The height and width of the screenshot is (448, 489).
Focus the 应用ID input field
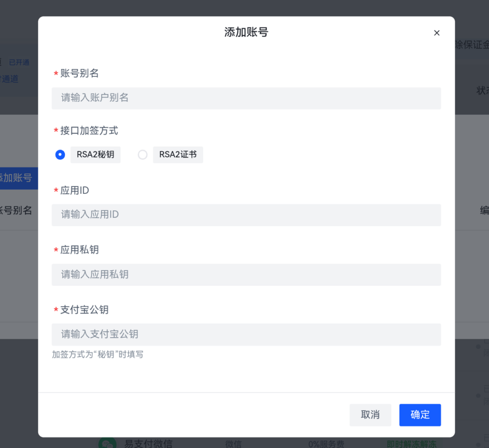[x=246, y=215]
